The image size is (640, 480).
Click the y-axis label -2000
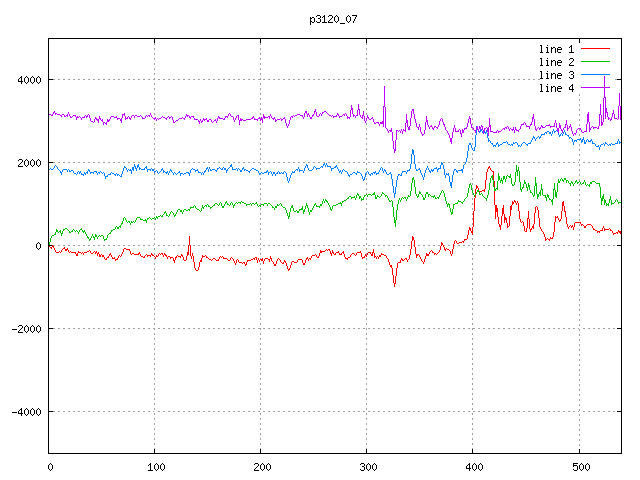27,329
